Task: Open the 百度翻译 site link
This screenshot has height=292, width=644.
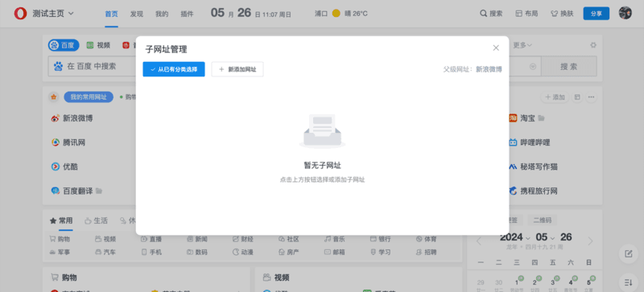Action: tap(72, 191)
